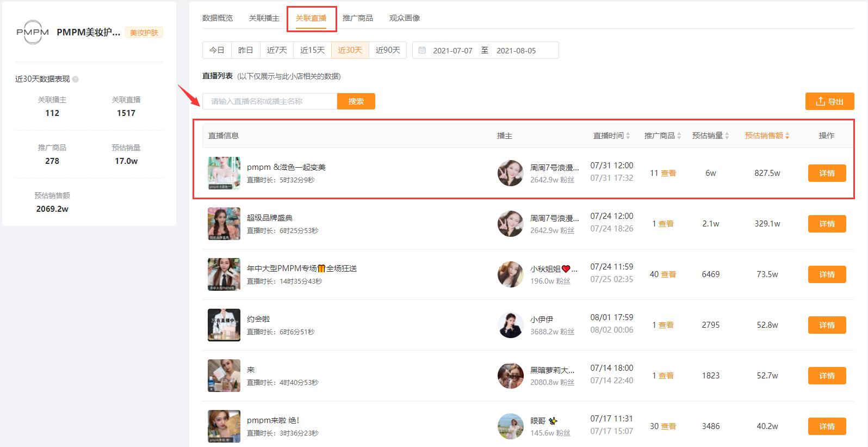Click 预估销售额 value 2069.2w
Image resolution: width=868 pixels, height=447 pixels.
point(52,209)
